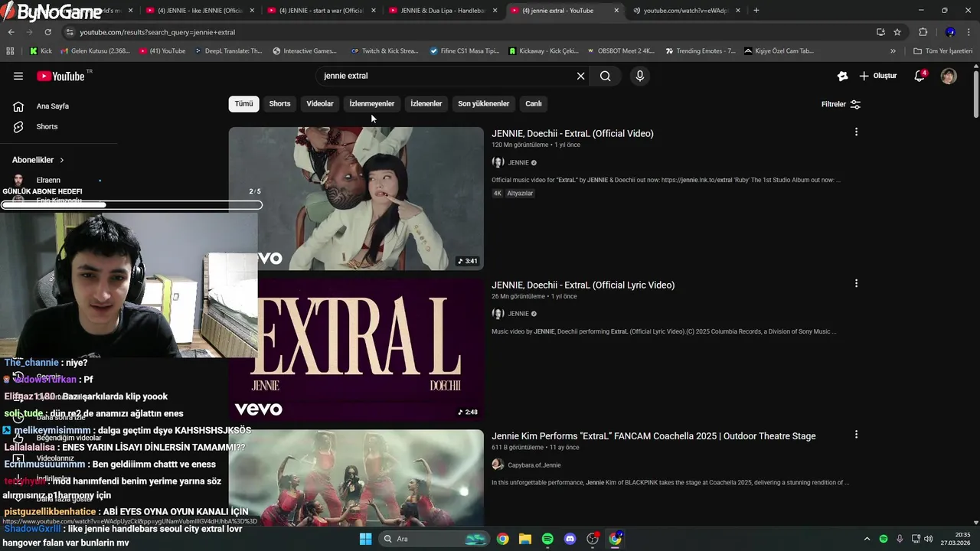This screenshot has height=551, width=980.
Task: Select the Tümü filter chip
Action: (243, 104)
